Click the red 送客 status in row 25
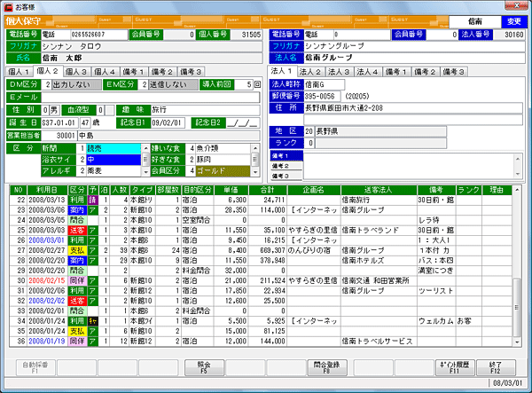 (77, 230)
